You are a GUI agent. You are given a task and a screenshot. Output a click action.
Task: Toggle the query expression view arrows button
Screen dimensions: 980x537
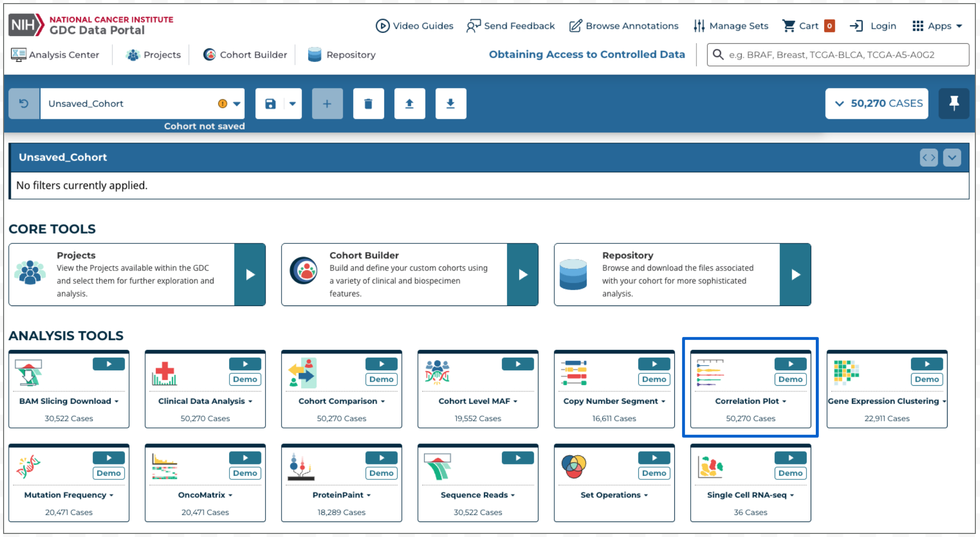coord(929,157)
